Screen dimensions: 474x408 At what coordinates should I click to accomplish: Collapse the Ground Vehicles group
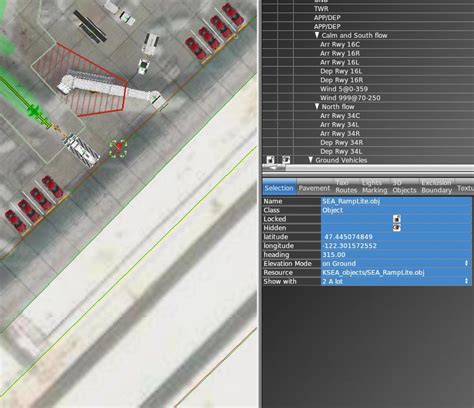(310, 160)
